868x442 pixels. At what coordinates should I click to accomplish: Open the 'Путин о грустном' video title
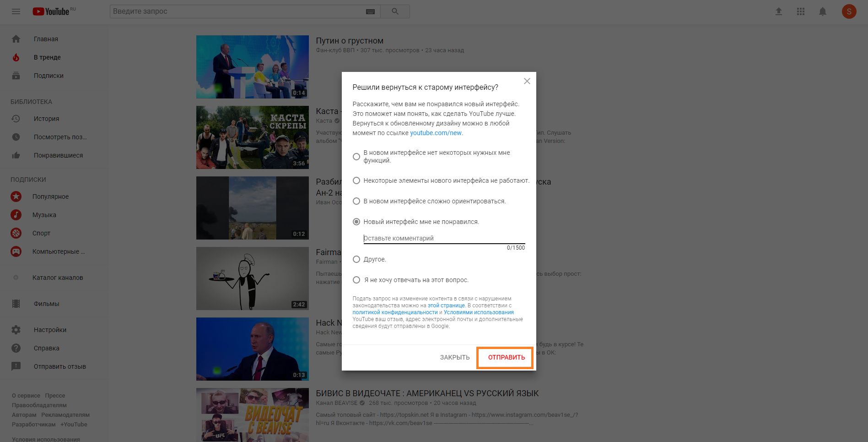(350, 41)
